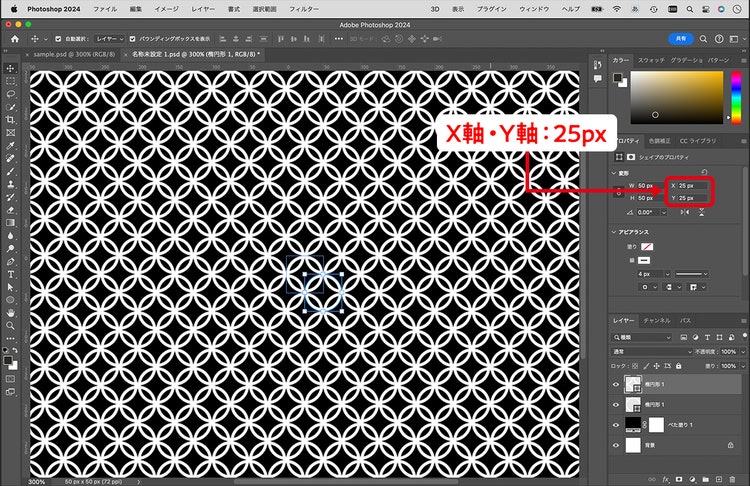Open the layer filter 種類 dropdown
750x486 pixels.
pos(641,338)
